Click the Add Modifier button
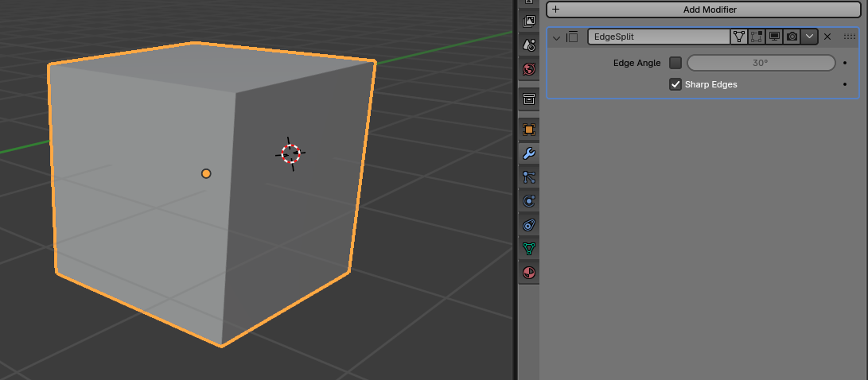 coord(704,10)
